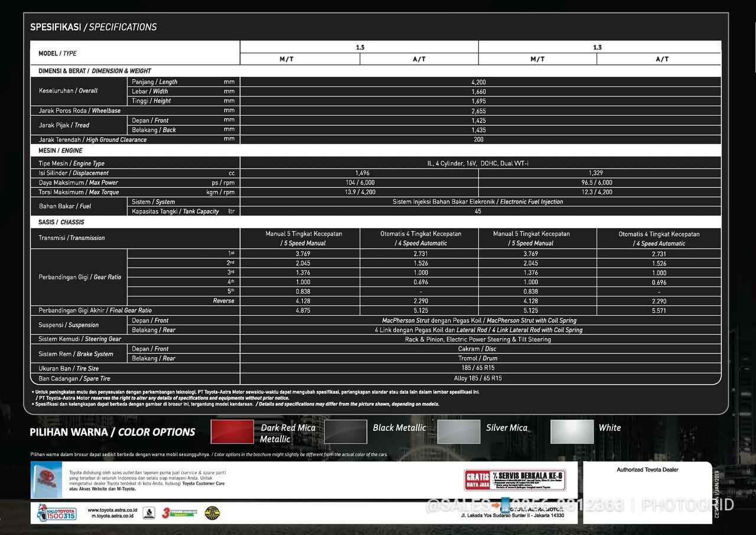
Task: Click the 1.3 model column header
Action: (x=598, y=47)
